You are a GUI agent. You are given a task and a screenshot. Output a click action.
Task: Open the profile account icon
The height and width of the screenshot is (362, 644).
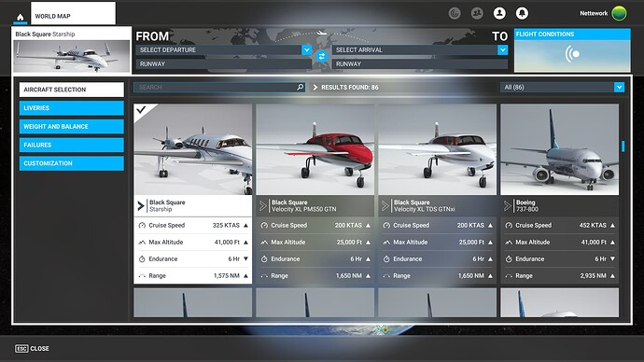click(x=499, y=14)
